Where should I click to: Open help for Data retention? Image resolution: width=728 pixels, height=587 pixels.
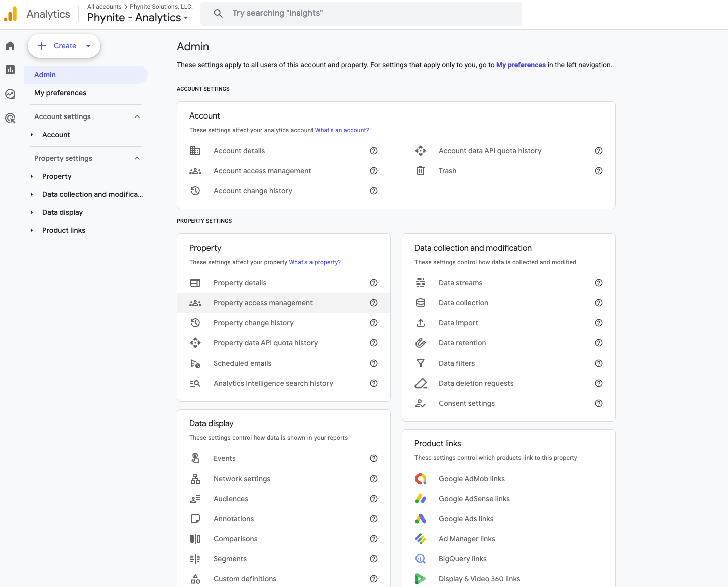[599, 343]
